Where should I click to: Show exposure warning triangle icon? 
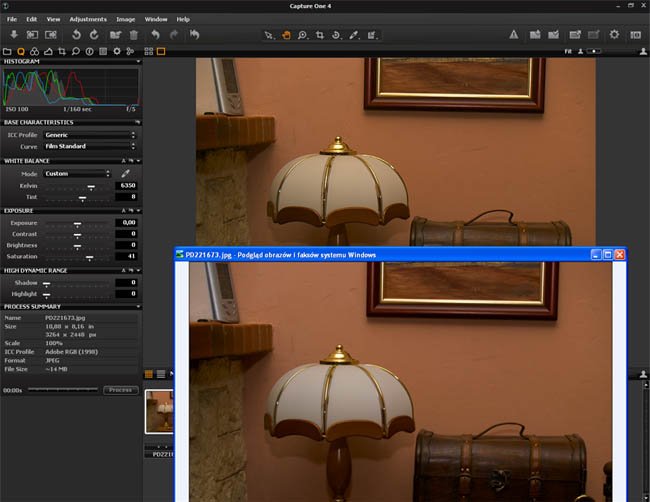pos(514,35)
